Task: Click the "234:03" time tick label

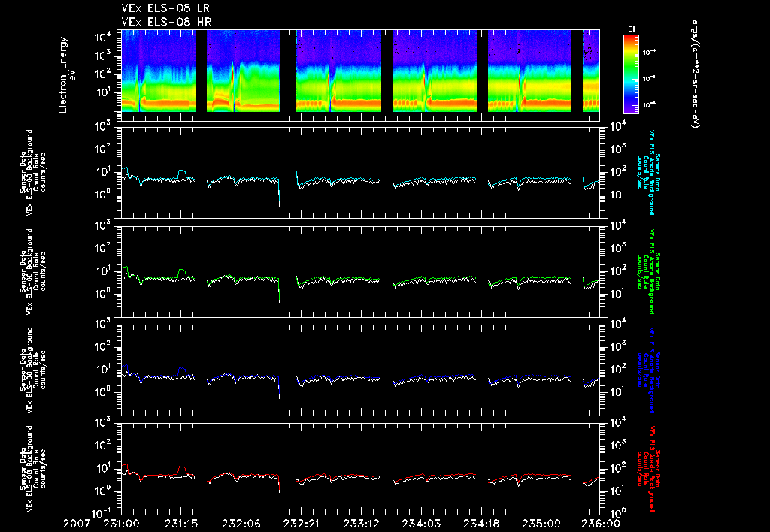Action: point(420,524)
